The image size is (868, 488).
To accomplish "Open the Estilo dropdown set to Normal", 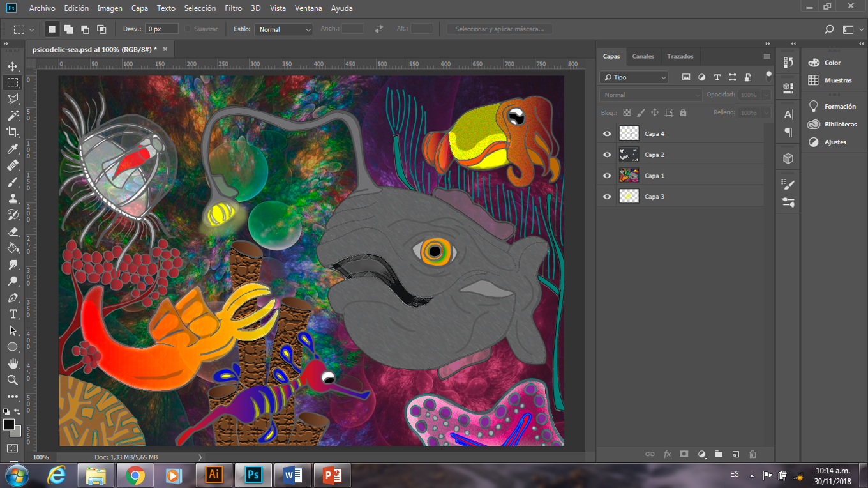I will (x=283, y=29).
